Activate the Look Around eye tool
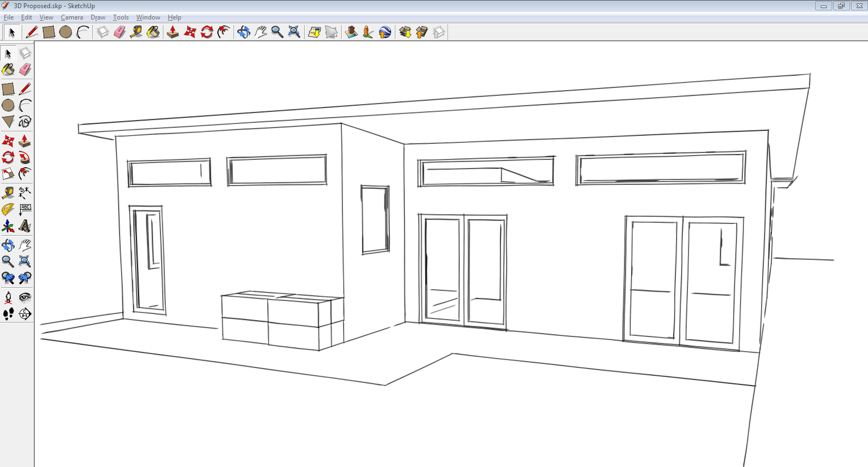868x467 pixels. [25, 298]
